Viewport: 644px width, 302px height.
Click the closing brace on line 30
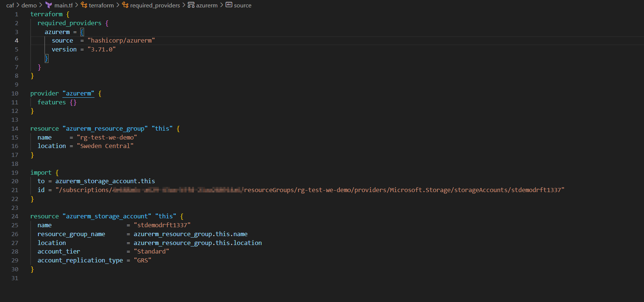[32, 269]
